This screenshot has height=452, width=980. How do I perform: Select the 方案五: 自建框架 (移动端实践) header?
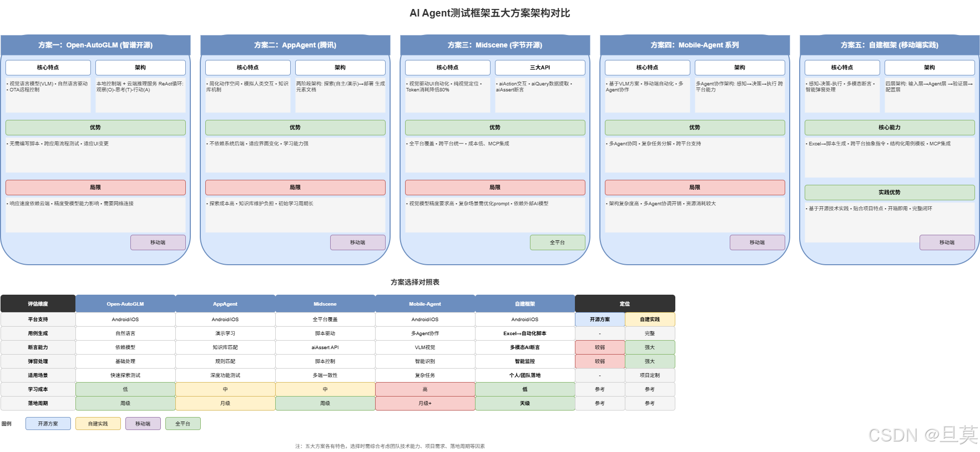click(x=890, y=45)
